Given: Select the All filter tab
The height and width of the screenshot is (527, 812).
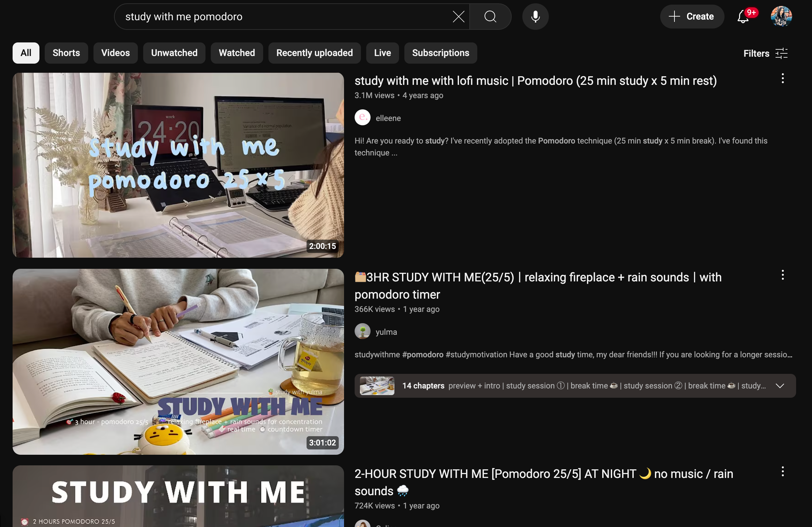Looking at the screenshot, I should 26,53.
